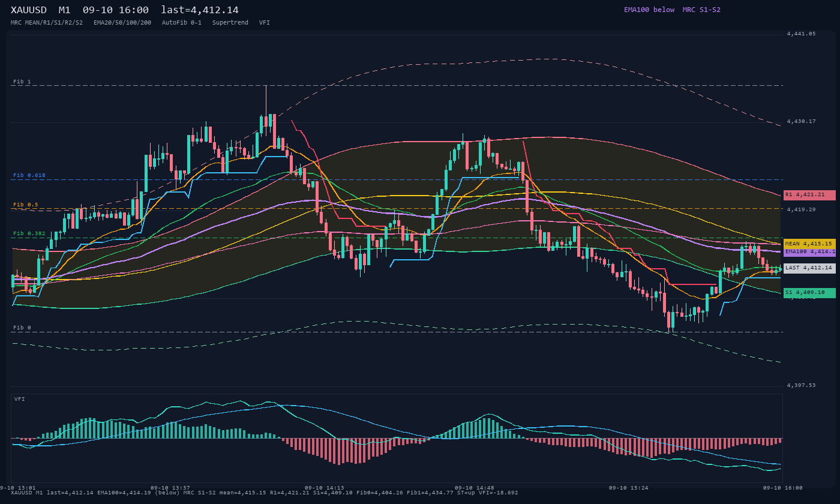Screen dimensions: 840x504
Task: Click the 09-10 16:00 time axis label
Action: pos(783,488)
